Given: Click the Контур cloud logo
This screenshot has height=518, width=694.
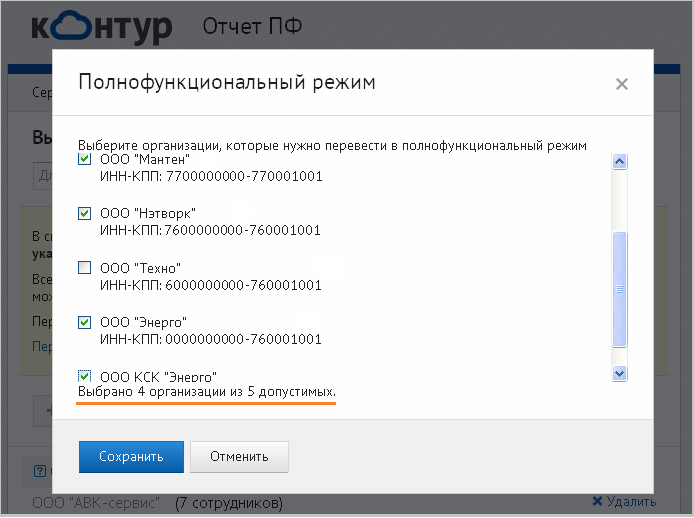Looking at the screenshot, I should coord(102,27).
